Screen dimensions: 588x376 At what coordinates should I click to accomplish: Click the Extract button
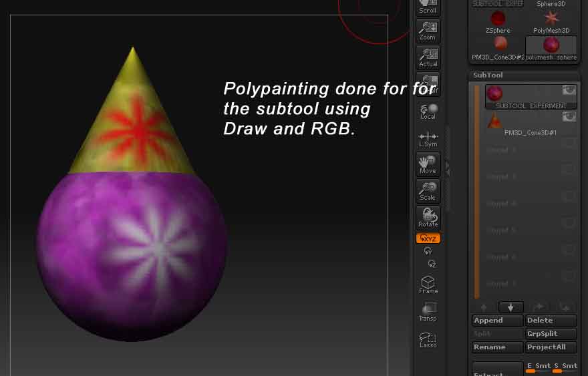[497, 370]
